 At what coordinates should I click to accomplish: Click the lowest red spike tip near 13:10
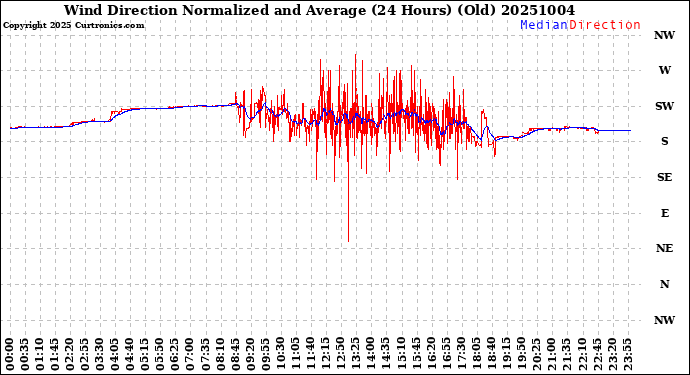tap(349, 241)
